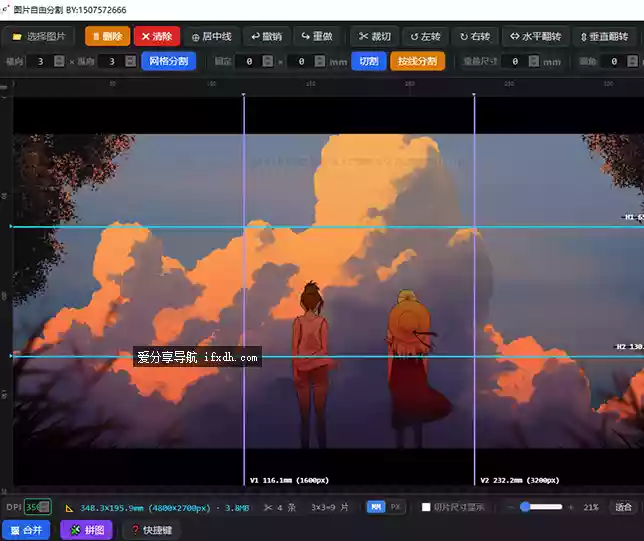The image size is (644, 541).
Task: Open the 选择图片 folder button
Action: (x=38, y=37)
